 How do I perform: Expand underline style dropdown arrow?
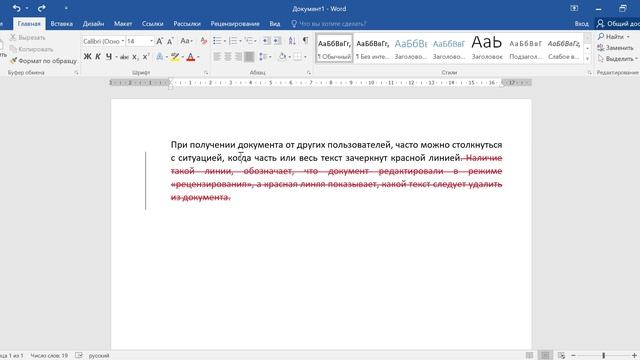pos(116,57)
